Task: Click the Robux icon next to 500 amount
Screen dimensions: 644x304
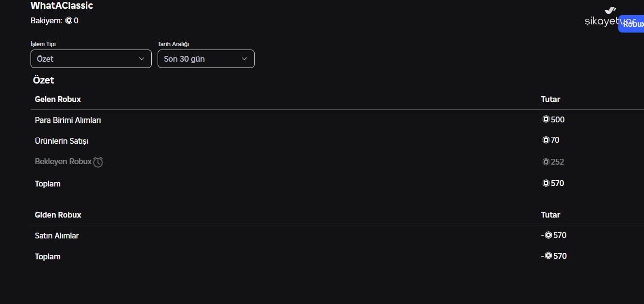Action: (x=546, y=119)
